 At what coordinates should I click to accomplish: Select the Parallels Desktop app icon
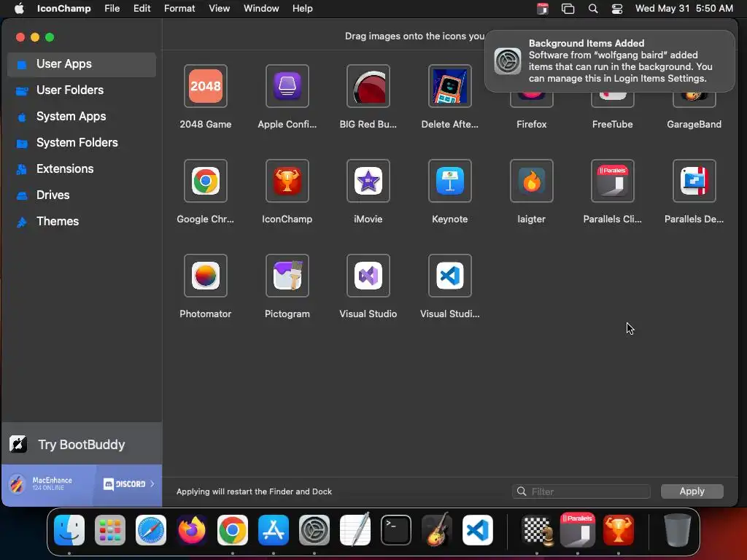tap(694, 181)
